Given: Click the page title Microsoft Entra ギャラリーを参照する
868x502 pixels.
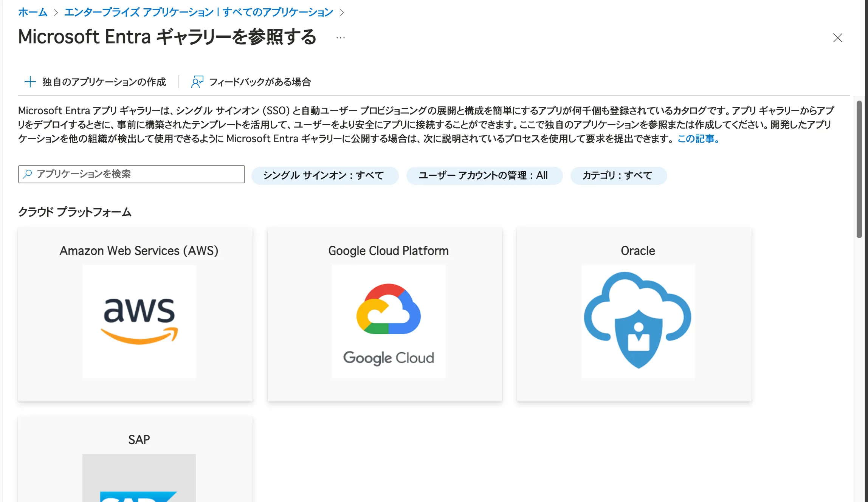Looking at the screenshot, I should tap(167, 37).
